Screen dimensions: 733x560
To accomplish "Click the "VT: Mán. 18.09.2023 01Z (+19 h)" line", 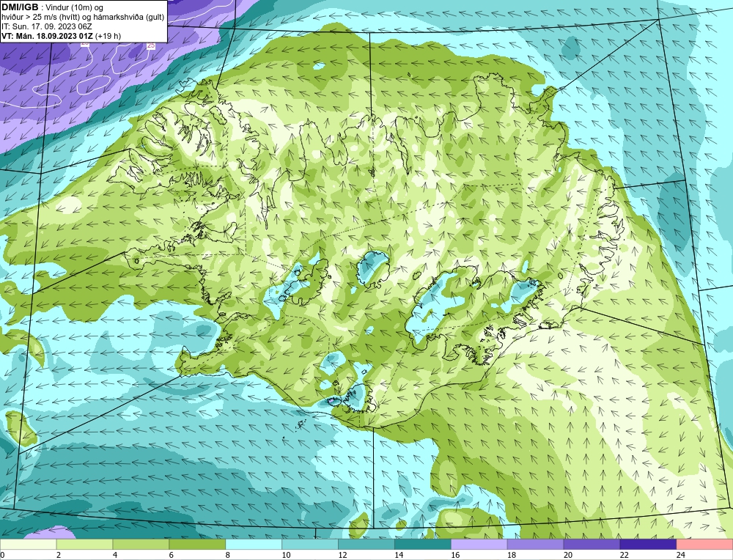I will [x=62, y=35].
